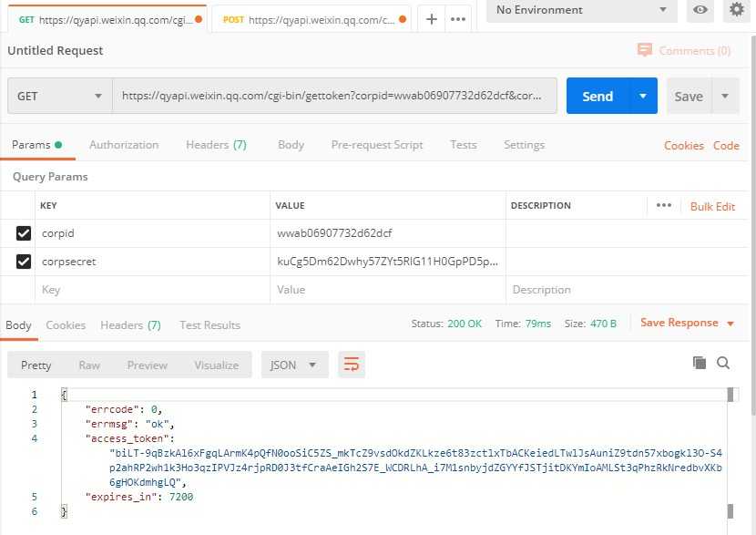This screenshot has width=756, height=535.
Task: Open the JSON format dropdown
Action: (294, 365)
